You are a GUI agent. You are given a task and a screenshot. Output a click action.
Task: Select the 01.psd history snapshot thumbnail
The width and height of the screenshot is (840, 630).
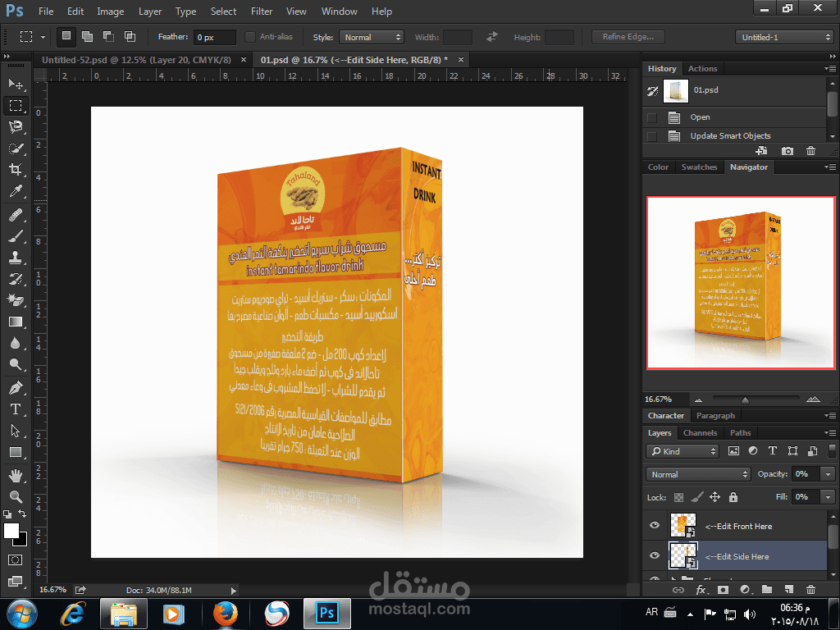(676, 90)
